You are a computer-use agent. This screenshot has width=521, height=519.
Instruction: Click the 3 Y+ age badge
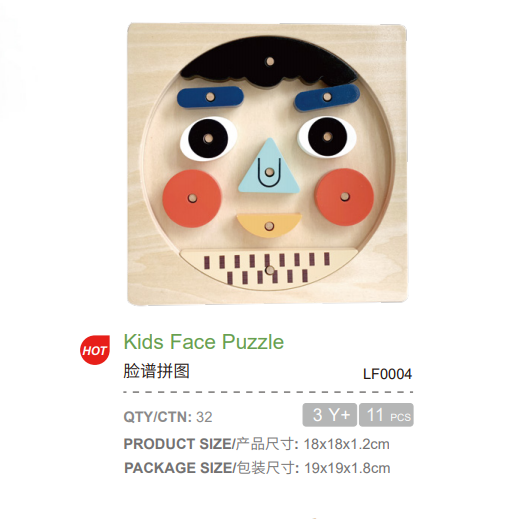click(x=330, y=415)
